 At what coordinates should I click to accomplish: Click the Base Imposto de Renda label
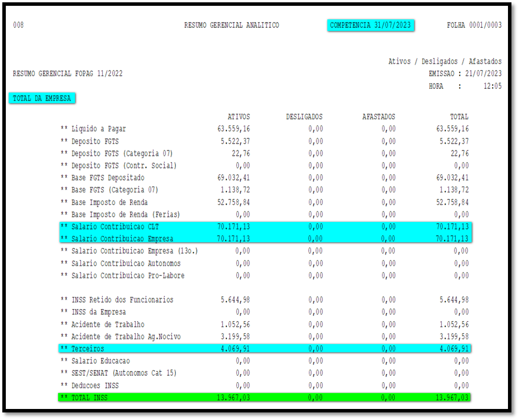coord(110,202)
